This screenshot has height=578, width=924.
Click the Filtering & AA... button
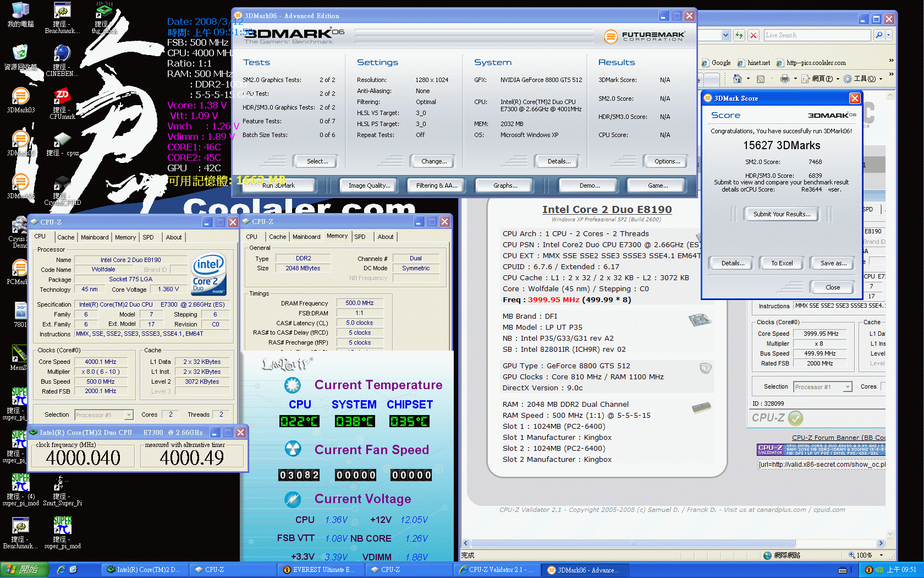437,186
